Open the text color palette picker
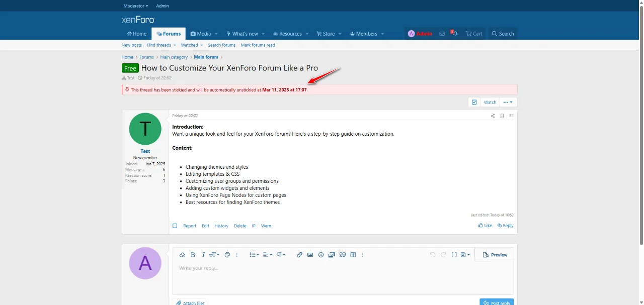Image resolution: width=644 pixels, height=305 pixels. pyautogui.click(x=227, y=255)
